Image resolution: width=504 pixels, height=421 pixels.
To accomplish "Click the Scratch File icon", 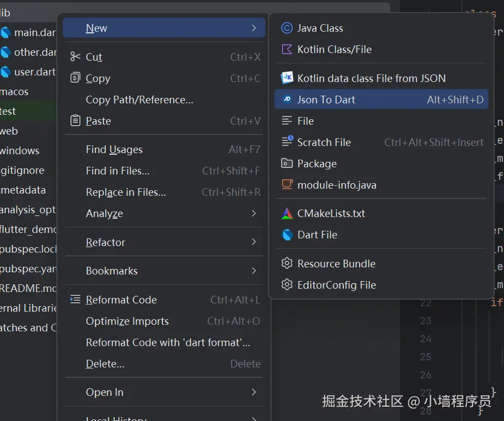I will point(287,142).
